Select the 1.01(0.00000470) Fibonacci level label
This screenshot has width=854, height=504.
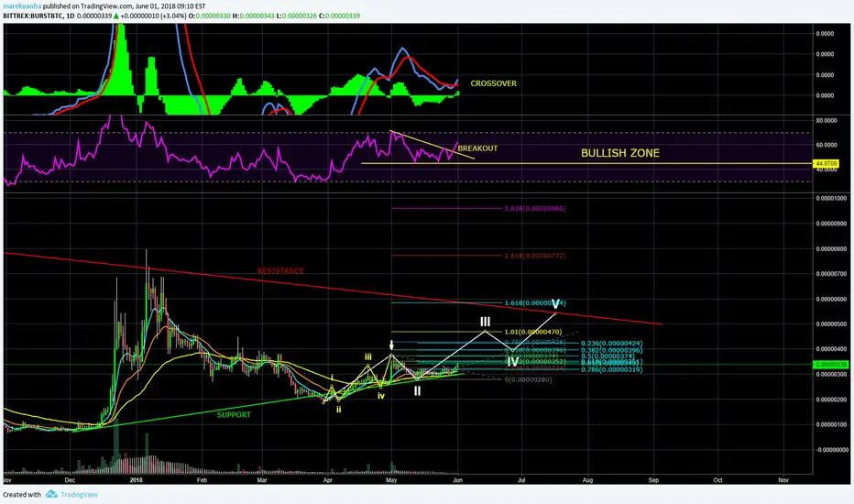pos(533,332)
